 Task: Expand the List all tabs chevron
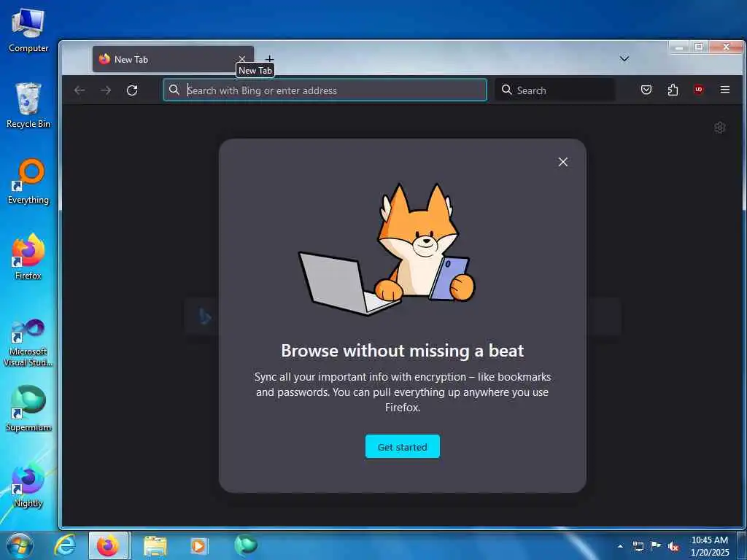(x=624, y=58)
